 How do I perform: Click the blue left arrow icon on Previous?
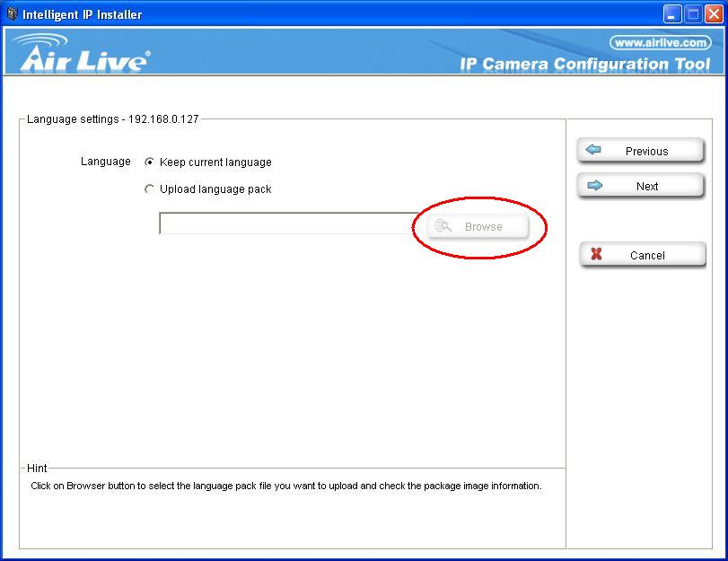pyautogui.click(x=593, y=151)
